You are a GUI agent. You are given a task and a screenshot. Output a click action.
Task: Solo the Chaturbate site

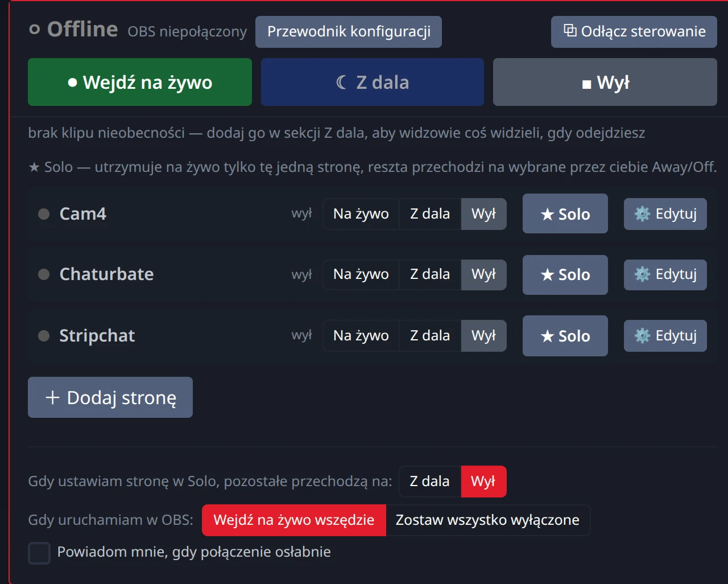click(x=565, y=275)
